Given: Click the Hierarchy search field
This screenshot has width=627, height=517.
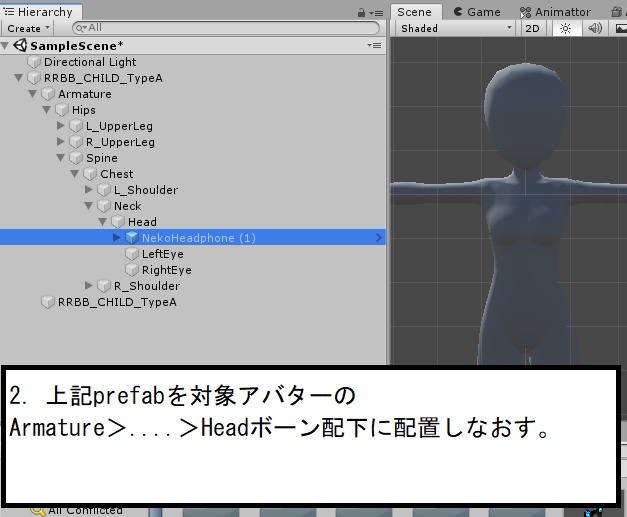Looking at the screenshot, I should tap(226, 28).
